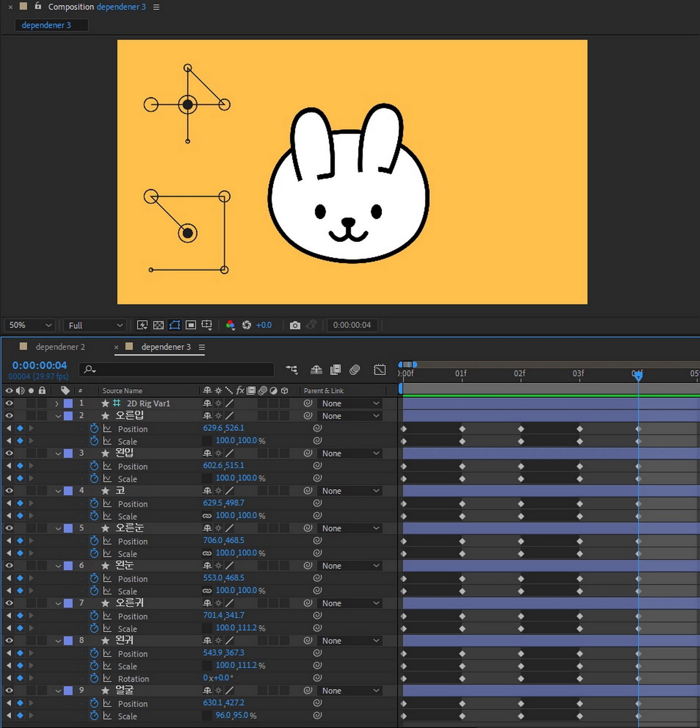
Task: Hide the 얼굴 layer with eye icon
Action: [9, 691]
